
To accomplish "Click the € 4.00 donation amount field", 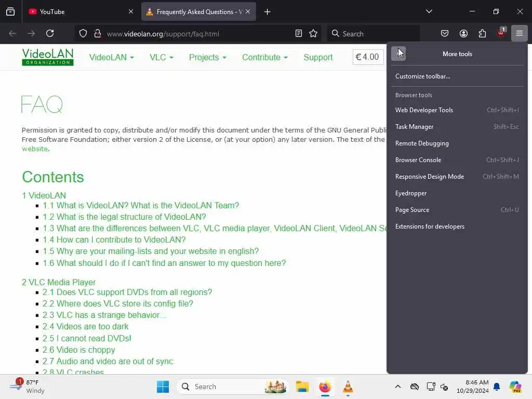I will coord(368,57).
